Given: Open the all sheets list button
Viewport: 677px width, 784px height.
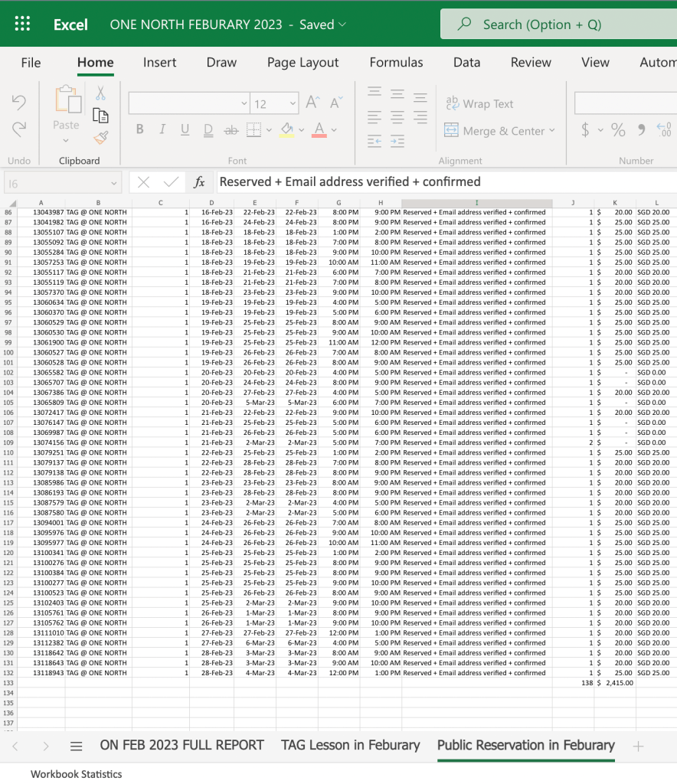Looking at the screenshot, I should 76,746.
